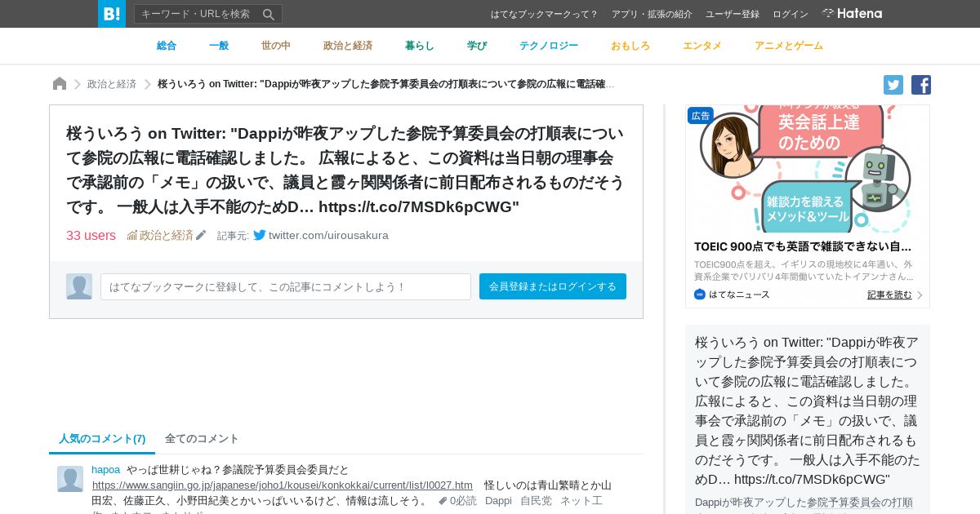
Task: Click the Twitter bird source icon
Action: [x=260, y=235]
